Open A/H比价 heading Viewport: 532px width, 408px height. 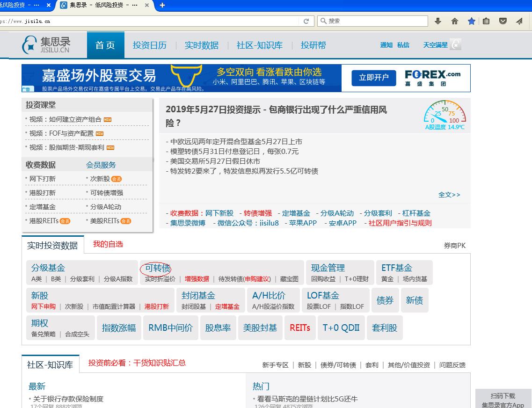click(269, 296)
